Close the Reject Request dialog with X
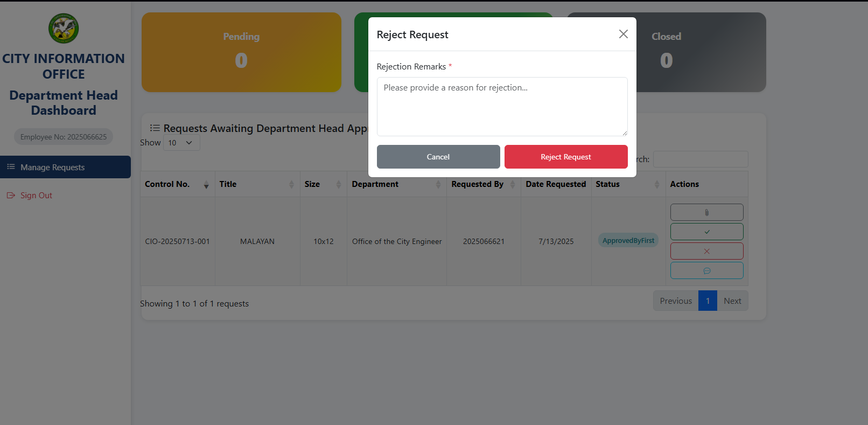Screen dimensions: 868x425 tap(623, 34)
